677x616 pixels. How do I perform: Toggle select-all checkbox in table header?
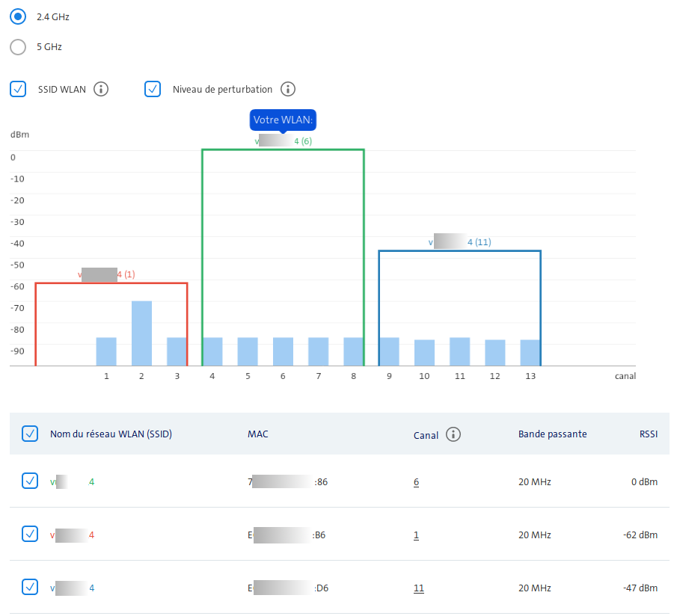click(30, 434)
